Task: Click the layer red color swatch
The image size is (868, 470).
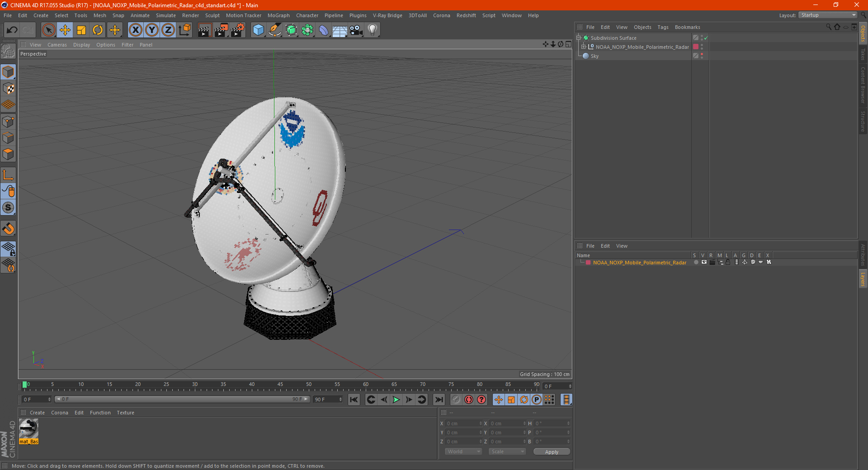Action: point(588,263)
